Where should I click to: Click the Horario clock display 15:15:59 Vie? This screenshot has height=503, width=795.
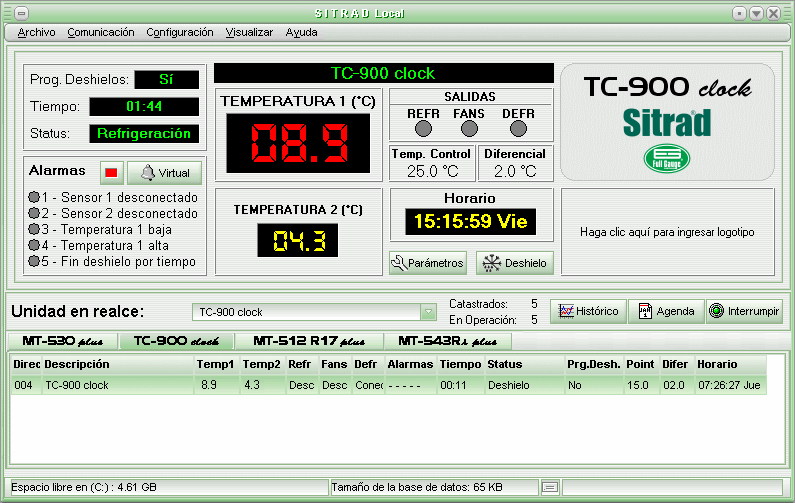tap(471, 222)
